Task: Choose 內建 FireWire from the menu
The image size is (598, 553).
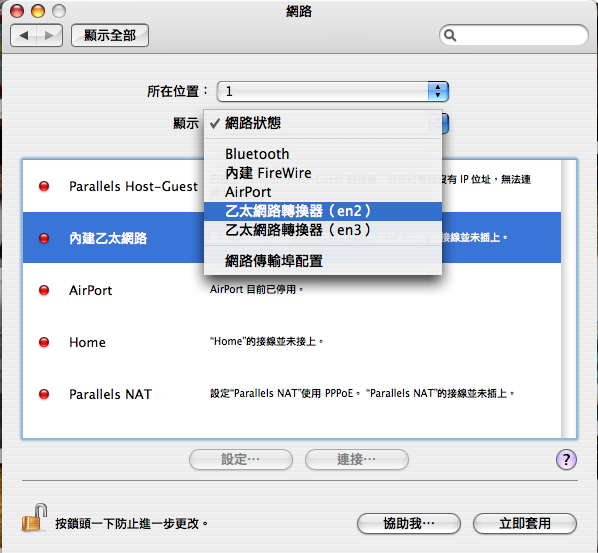Action: pos(323,173)
